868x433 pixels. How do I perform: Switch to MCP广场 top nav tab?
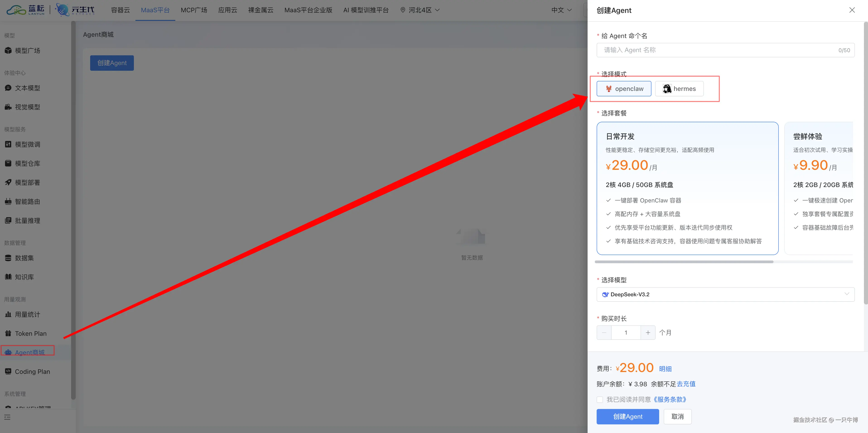(194, 10)
